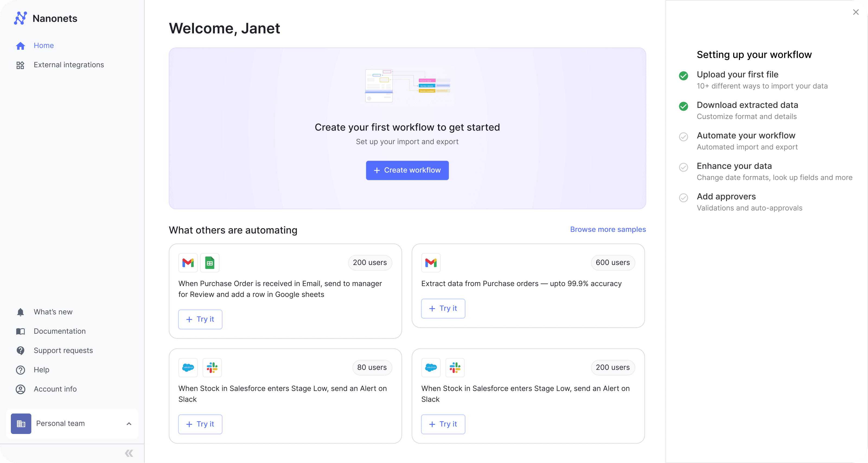Toggle the Automate your workflow checkmark
This screenshot has height=463, width=868.
point(683,136)
